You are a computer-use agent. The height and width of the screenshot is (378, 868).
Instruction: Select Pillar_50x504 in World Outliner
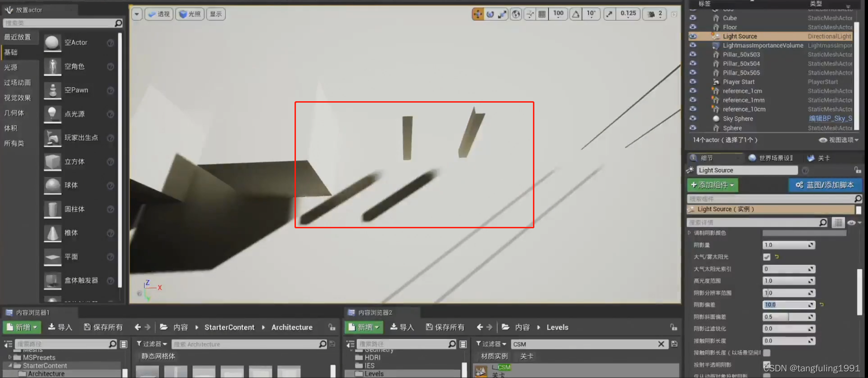click(x=741, y=64)
